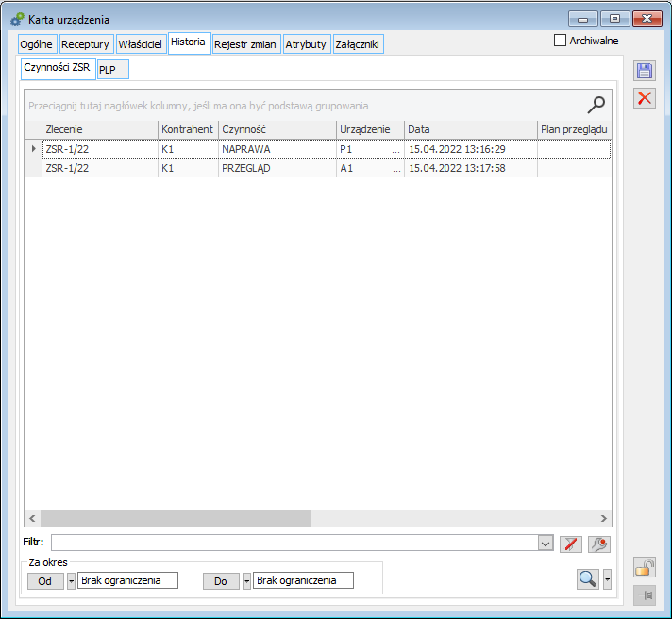Open the PLP sub-tab

point(112,70)
